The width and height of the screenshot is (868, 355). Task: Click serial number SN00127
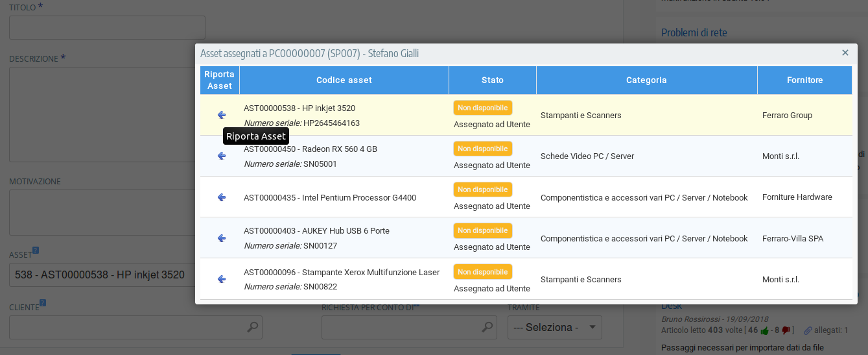point(320,246)
